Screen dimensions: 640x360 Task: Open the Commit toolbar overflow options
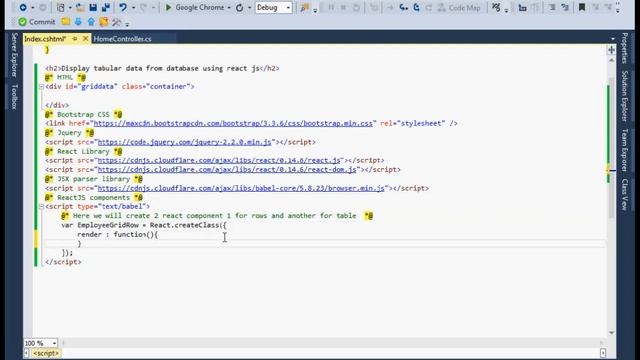[x=127, y=24]
